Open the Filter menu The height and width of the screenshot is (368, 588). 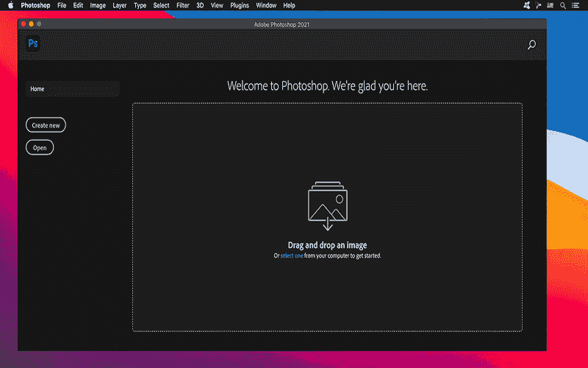click(182, 5)
